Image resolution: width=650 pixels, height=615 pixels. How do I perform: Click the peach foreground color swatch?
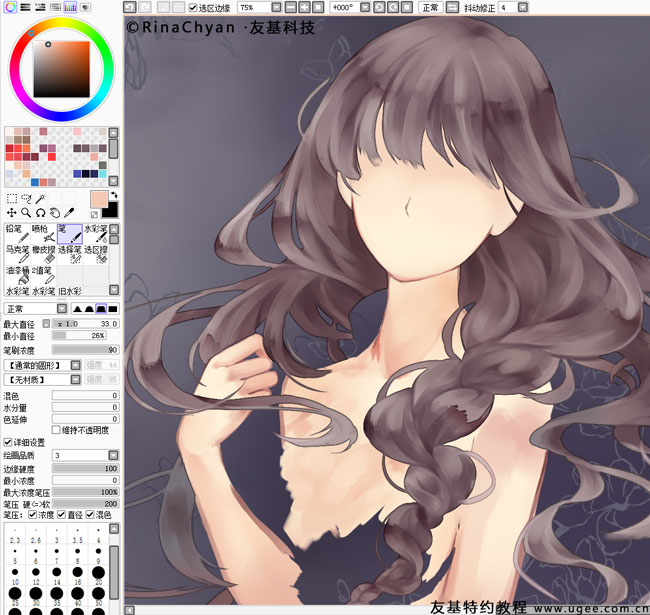[99, 199]
